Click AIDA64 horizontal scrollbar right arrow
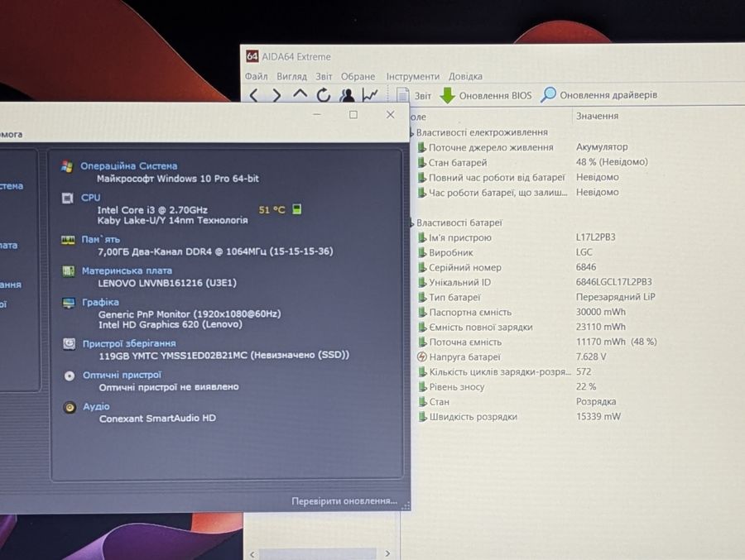Image resolution: width=745 pixels, height=560 pixels. click(387, 553)
